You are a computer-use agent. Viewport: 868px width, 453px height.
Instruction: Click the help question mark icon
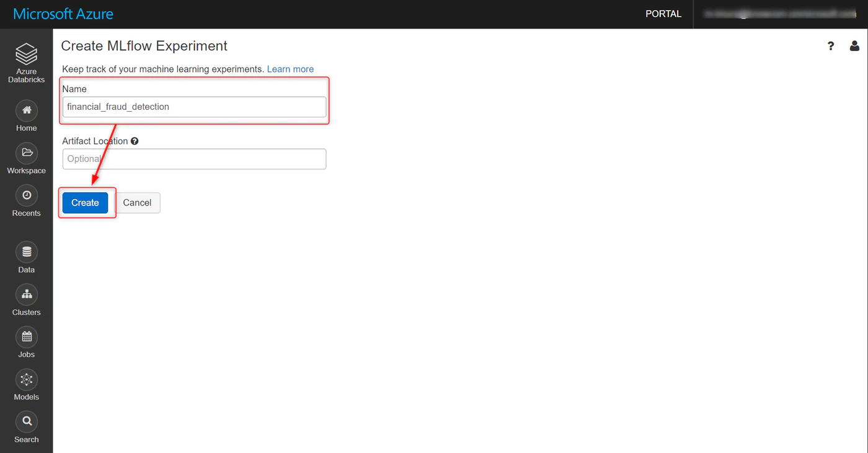click(831, 46)
